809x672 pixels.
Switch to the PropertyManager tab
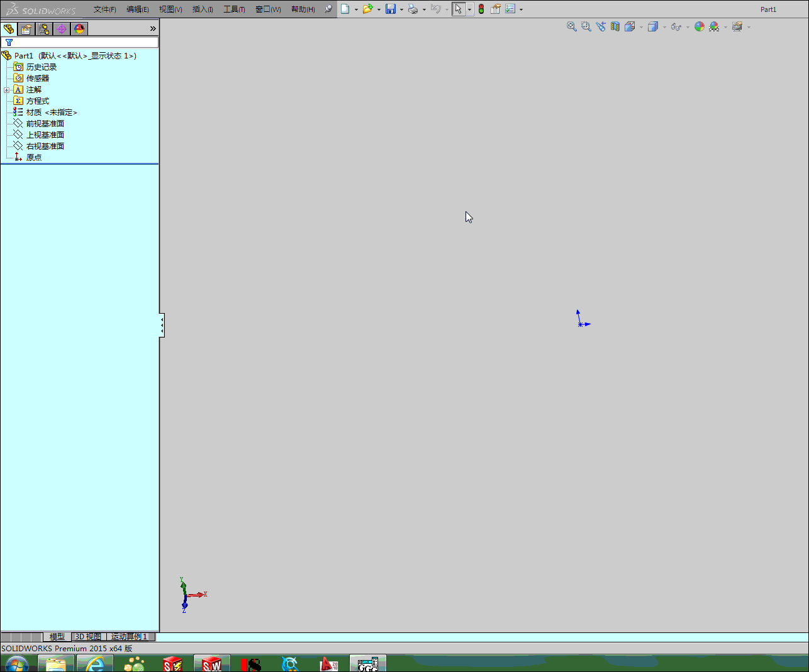pos(26,29)
